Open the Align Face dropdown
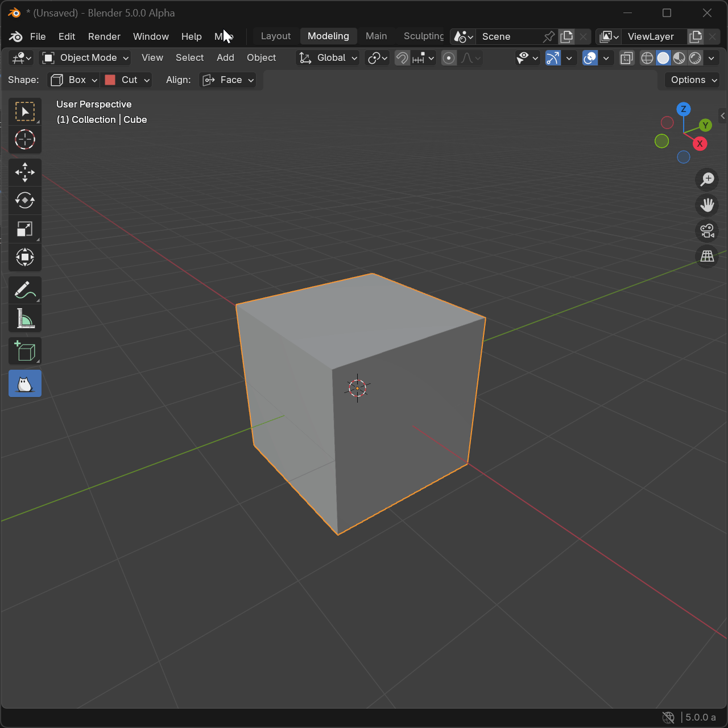 coord(228,80)
